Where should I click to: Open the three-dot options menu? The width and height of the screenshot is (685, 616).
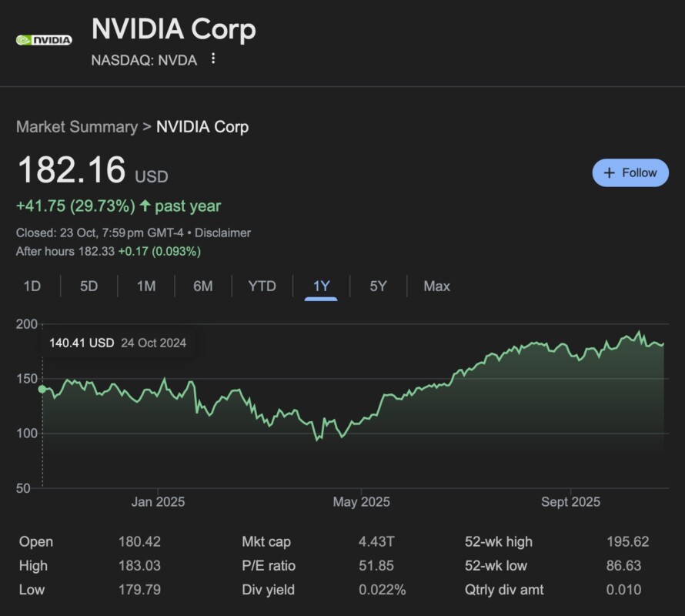point(213,59)
